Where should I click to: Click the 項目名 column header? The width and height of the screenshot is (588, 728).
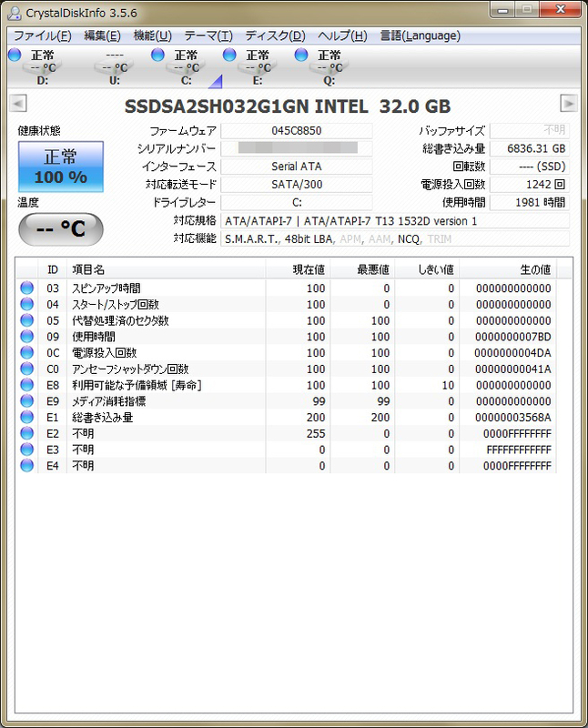coord(167,269)
